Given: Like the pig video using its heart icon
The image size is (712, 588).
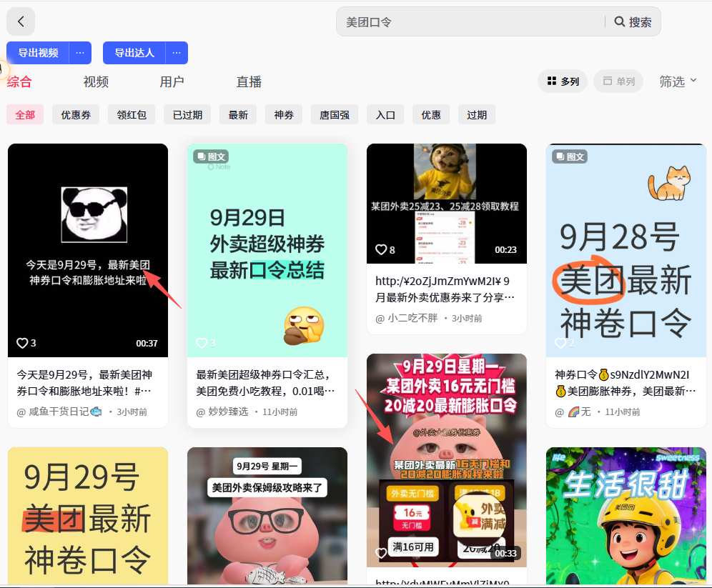Looking at the screenshot, I should (x=381, y=553).
